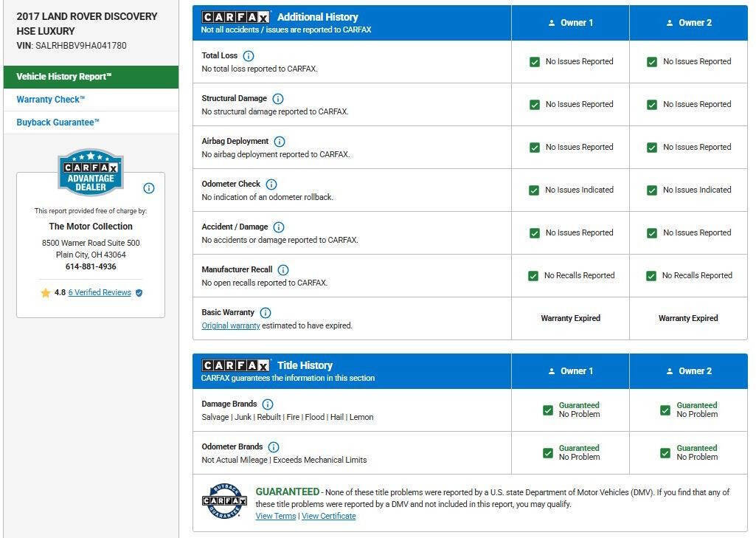
Task: Select the Vehicle History Report tab
Action: (x=91, y=77)
